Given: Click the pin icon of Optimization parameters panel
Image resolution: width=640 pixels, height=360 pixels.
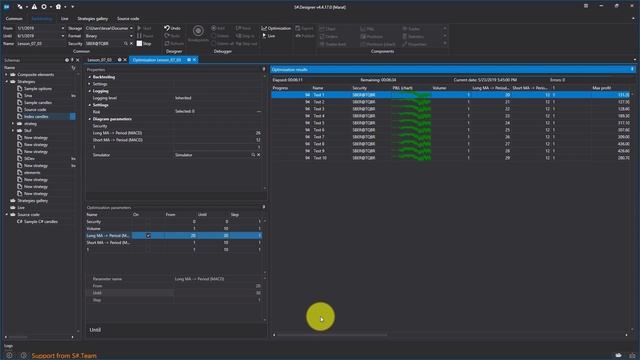Looking at the screenshot, I should pos(264,207).
